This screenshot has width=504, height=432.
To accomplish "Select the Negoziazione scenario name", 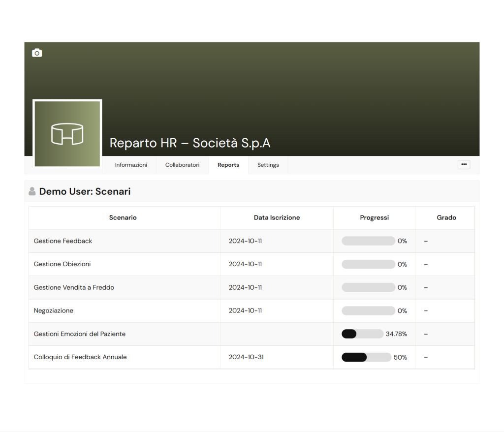I will pos(53,310).
